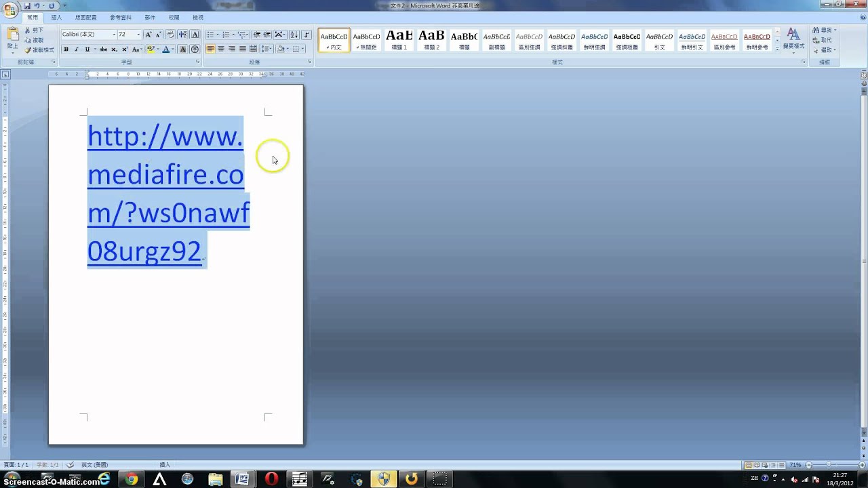868x488 pixels.
Task: Switch to the 插入 Insert tab
Action: [x=56, y=18]
